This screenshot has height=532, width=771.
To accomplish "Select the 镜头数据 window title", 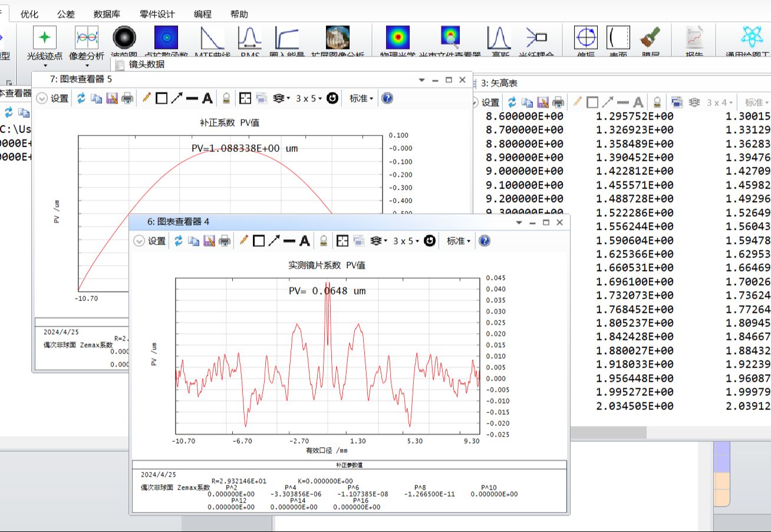I will click(147, 65).
